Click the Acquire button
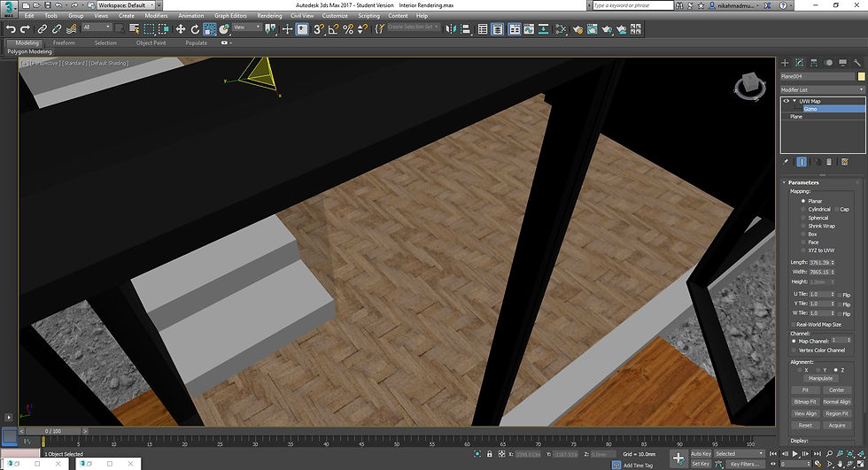The height and width of the screenshot is (470, 868). (x=837, y=425)
